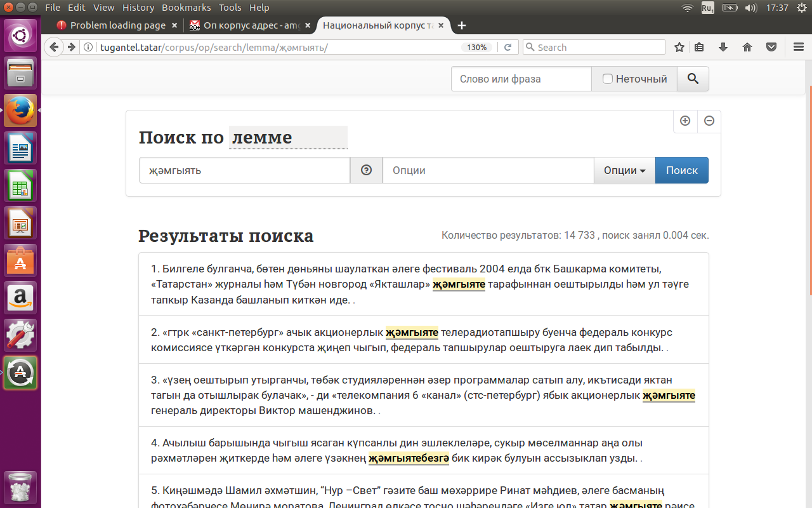Image resolution: width=812 pixels, height=508 pixels.
Task: Reload the page with the refresh icon
Action: 507,46
